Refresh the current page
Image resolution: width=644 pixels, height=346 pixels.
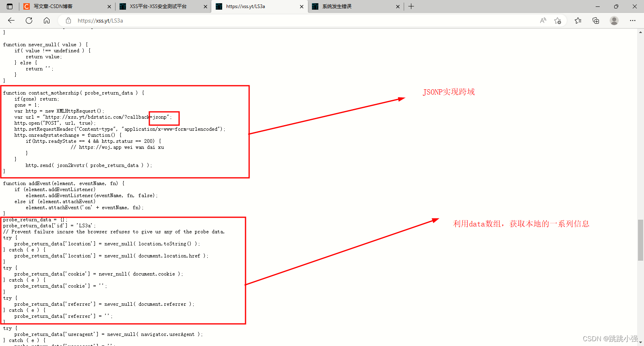pos(29,21)
